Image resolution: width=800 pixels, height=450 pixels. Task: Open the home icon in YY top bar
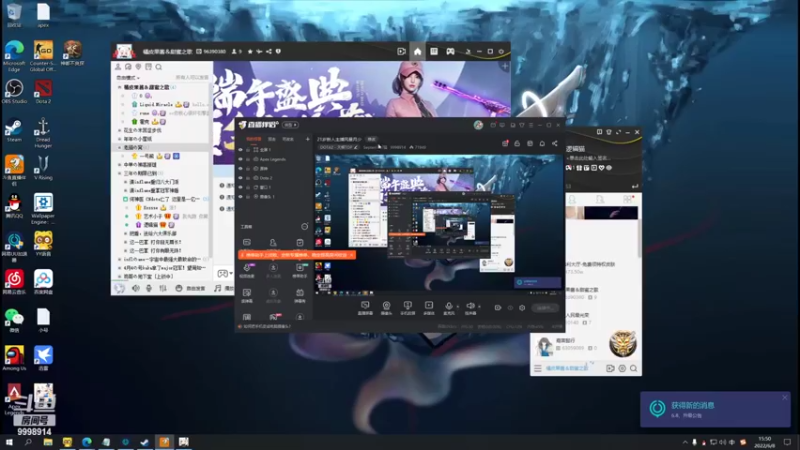(417, 52)
